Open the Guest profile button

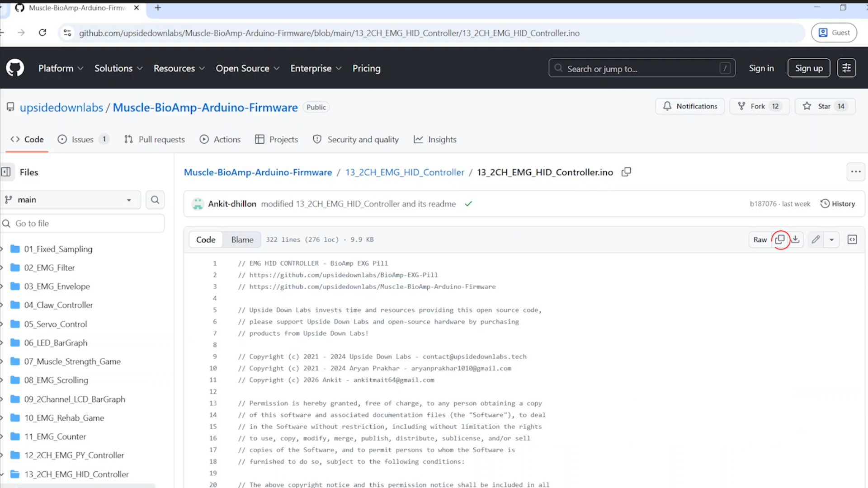point(834,33)
